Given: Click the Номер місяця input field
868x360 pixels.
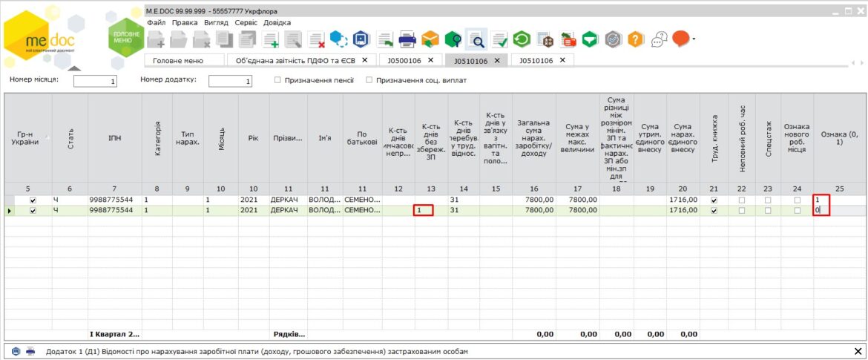Looking at the screenshot, I should coord(96,82).
